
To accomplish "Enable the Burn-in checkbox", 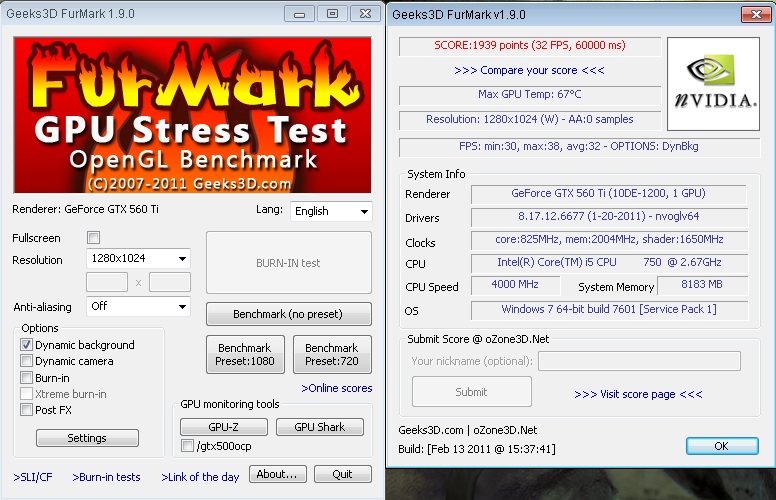I will [27, 378].
